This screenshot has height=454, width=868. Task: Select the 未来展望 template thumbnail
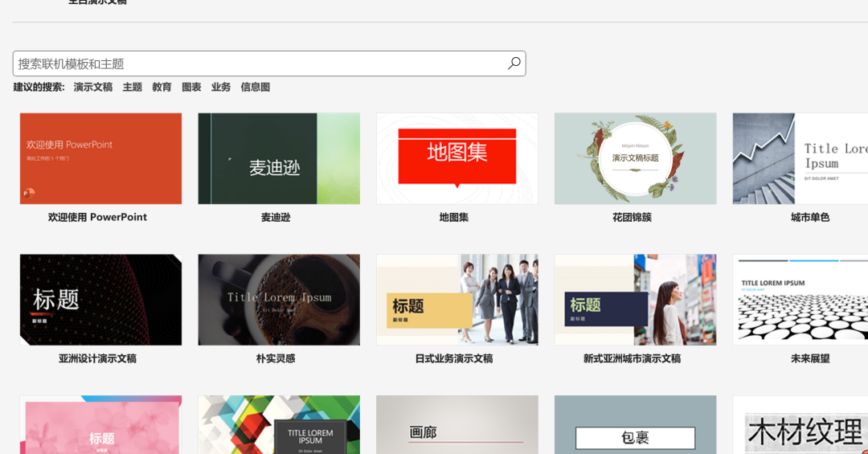point(800,300)
